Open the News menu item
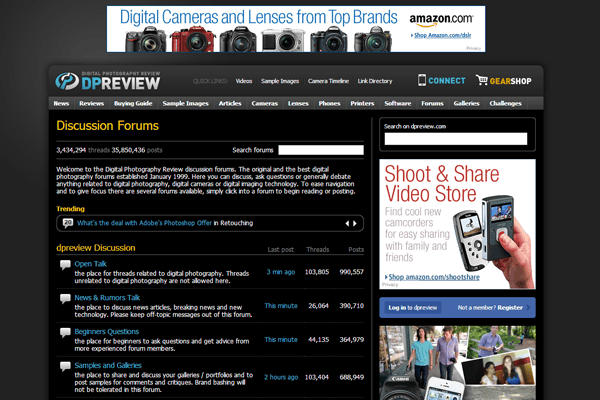This screenshot has width=600, height=400. 61,103
